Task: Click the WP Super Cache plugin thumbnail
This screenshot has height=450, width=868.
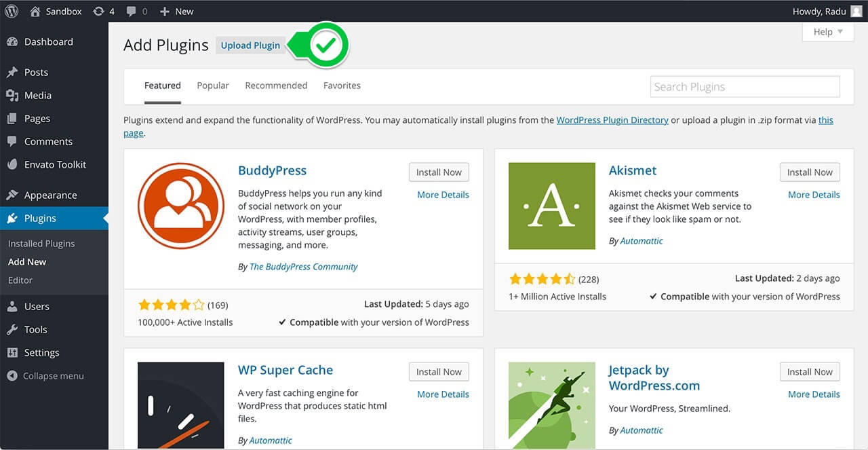Action: pyautogui.click(x=181, y=405)
